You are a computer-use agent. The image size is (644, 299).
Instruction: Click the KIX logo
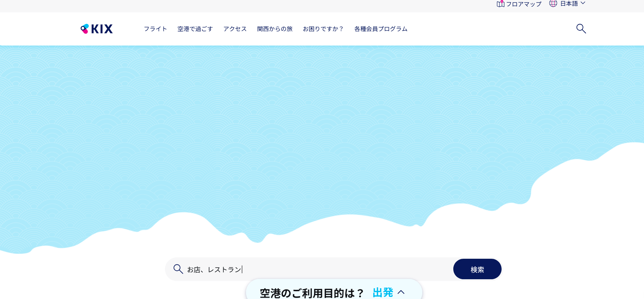tap(97, 29)
